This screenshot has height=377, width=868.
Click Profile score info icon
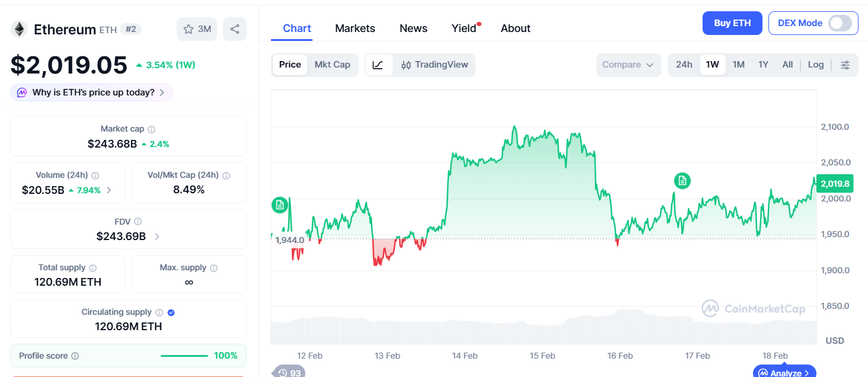75,356
